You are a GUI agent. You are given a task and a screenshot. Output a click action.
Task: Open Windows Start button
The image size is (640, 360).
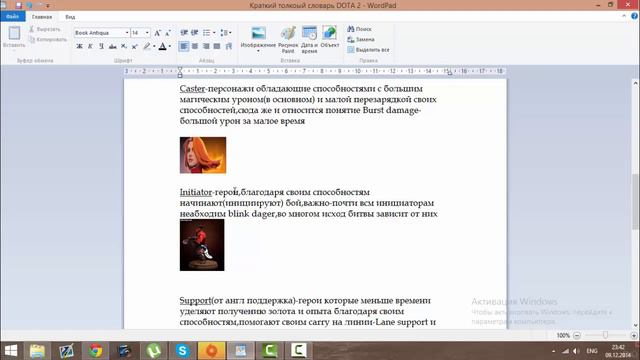point(11,351)
